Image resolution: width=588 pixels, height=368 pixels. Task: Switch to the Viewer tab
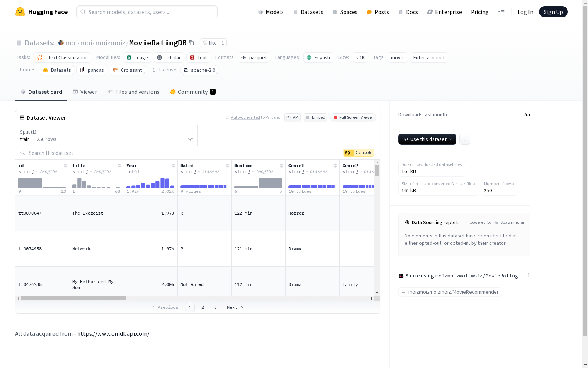(x=85, y=92)
